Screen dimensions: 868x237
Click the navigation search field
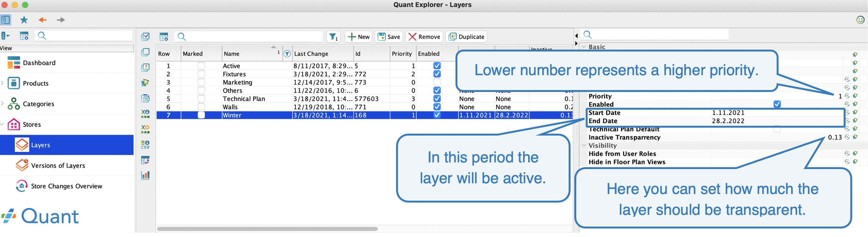coord(83,36)
